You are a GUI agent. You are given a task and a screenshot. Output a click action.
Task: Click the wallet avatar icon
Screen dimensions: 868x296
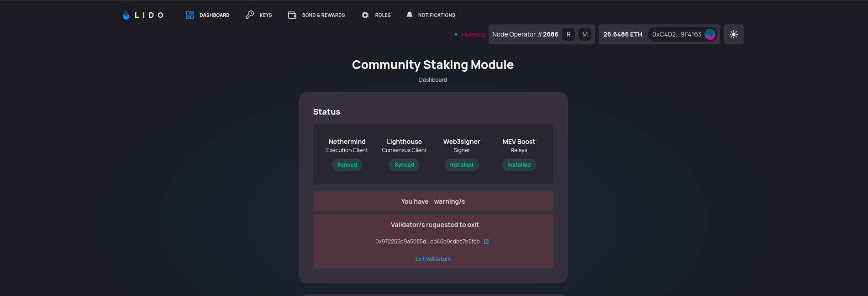pyautogui.click(x=710, y=34)
